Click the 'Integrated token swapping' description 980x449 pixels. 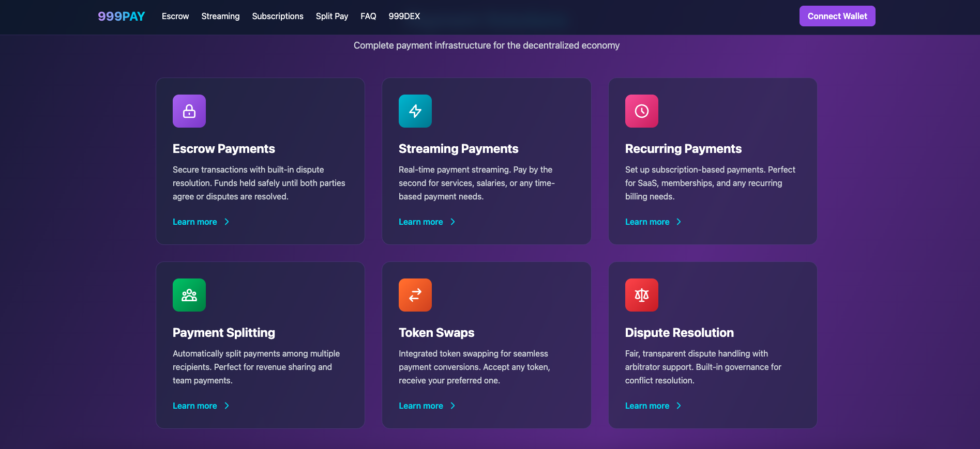474,367
